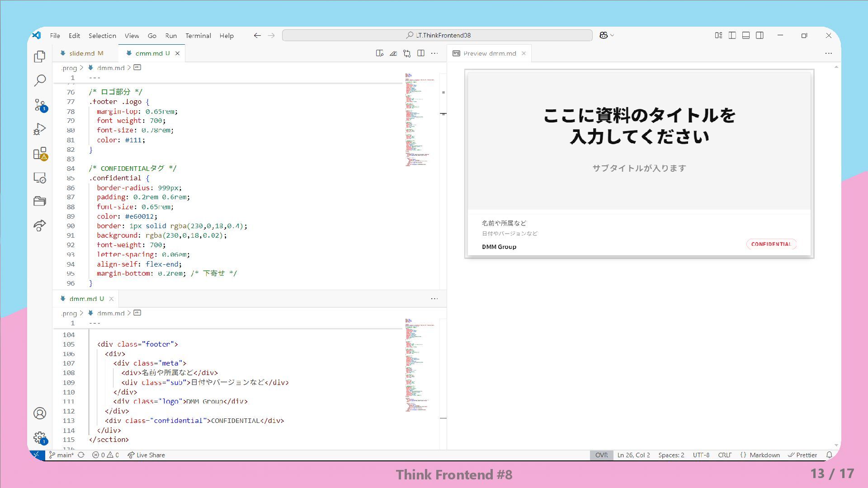Screen dimensions: 868x488
Task: Open the Search view icon
Action: [40, 81]
